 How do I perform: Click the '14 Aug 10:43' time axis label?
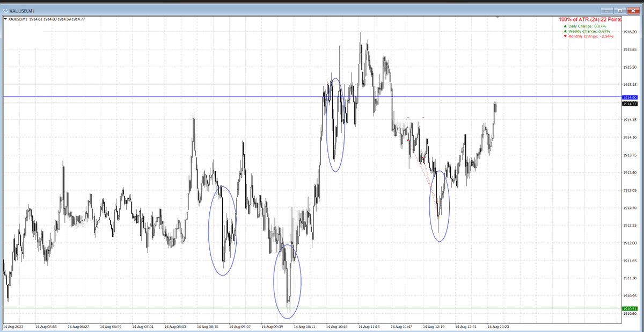coord(336,326)
